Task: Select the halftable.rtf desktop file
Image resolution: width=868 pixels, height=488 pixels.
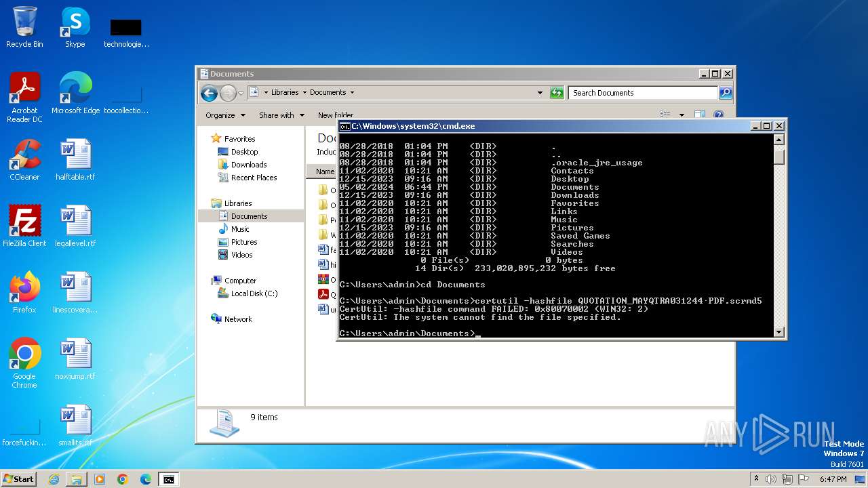Action: pos(75,160)
